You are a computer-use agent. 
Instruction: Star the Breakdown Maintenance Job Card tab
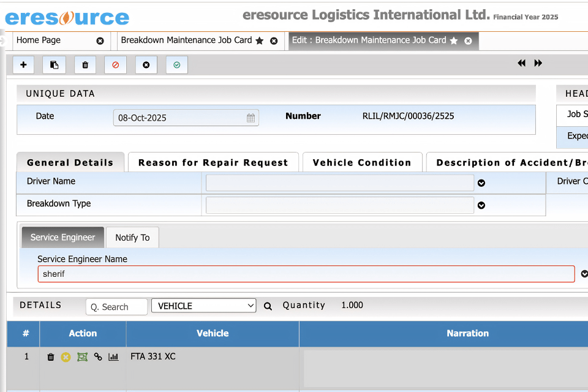tap(260, 40)
